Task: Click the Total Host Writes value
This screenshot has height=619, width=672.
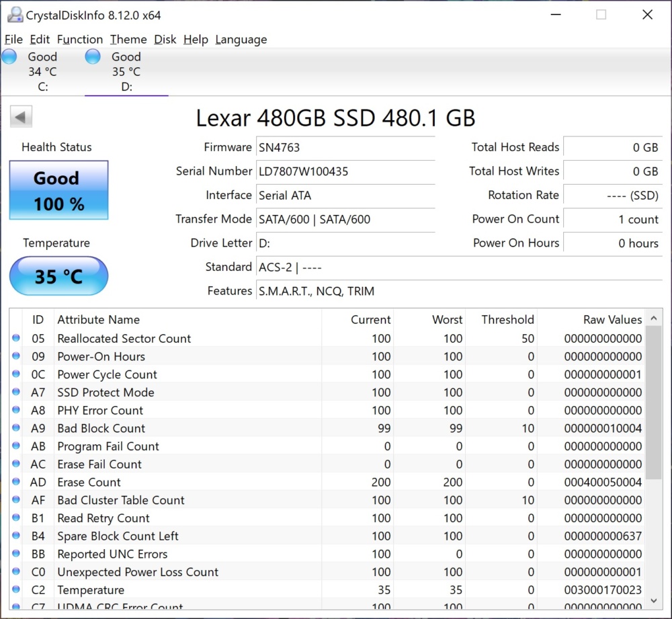Action: [x=613, y=171]
